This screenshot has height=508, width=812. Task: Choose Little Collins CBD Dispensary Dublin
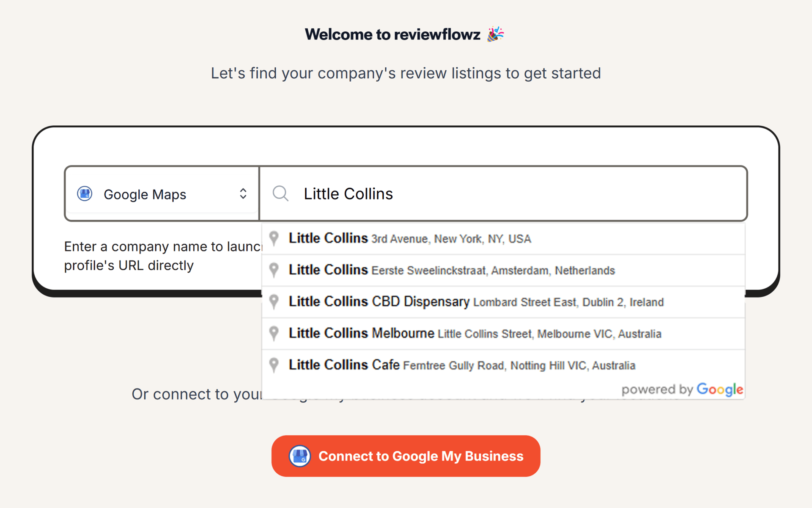click(476, 302)
